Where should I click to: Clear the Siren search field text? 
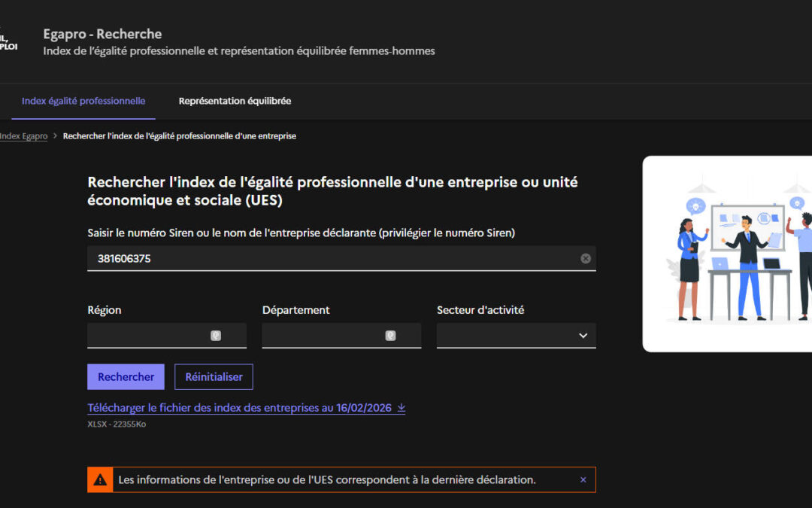coord(586,258)
